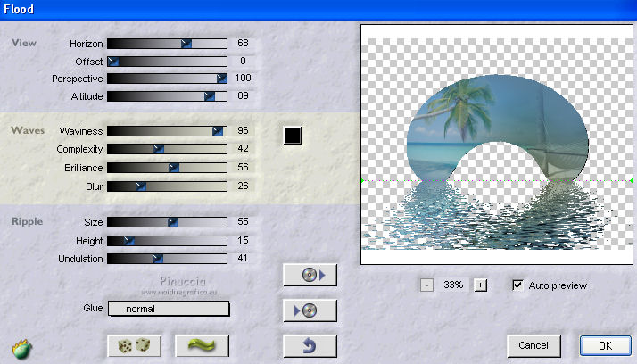Click the ripple Size slider handle

(x=173, y=222)
